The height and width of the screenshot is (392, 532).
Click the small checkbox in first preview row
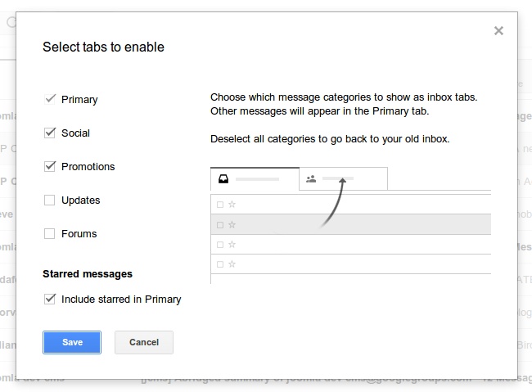[219, 204]
